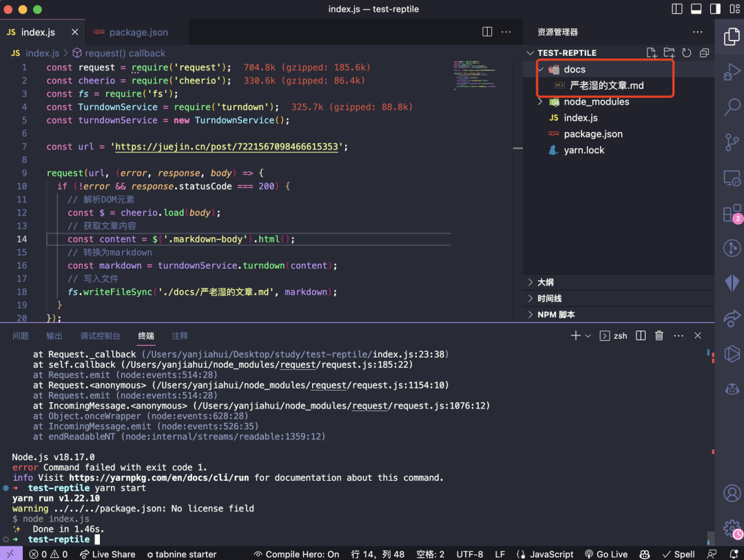Kill terminal with the trash icon
The height and width of the screenshot is (560, 744).
tap(659, 335)
